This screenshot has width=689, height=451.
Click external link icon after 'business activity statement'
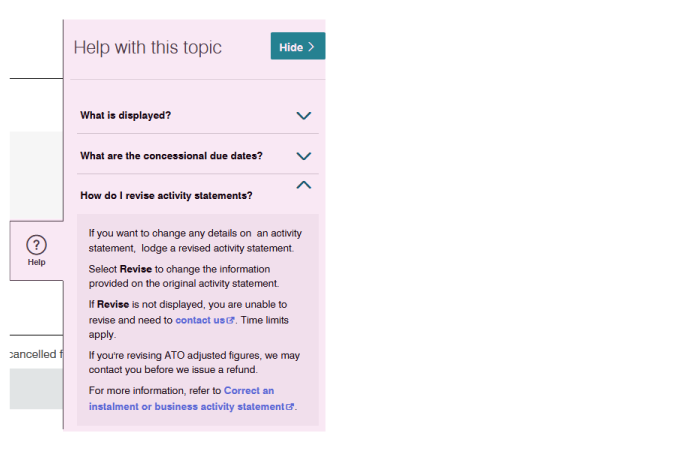click(x=291, y=407)
